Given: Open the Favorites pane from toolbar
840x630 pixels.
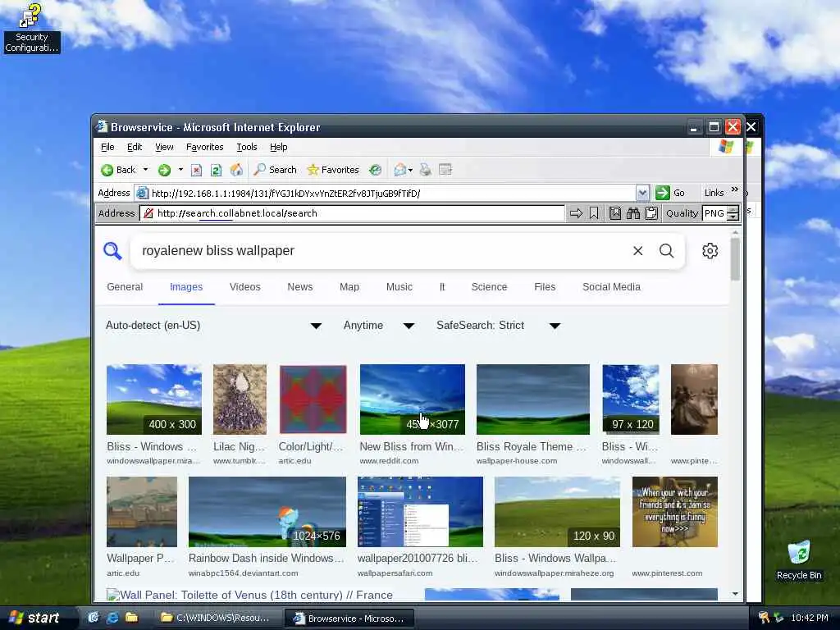Looking at the screenshot, I should tap(333, 170).
